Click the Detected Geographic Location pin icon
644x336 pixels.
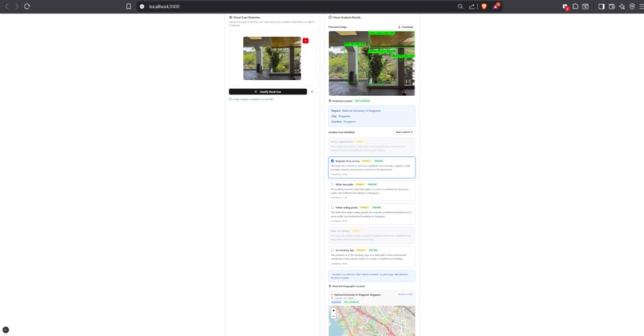pos(330,286)
